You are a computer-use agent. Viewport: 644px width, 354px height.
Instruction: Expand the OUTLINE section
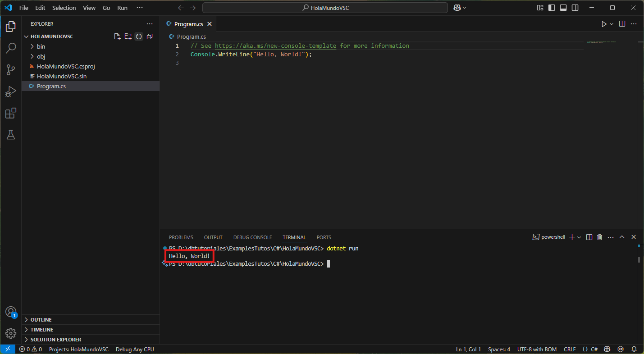tap(90, 319)
